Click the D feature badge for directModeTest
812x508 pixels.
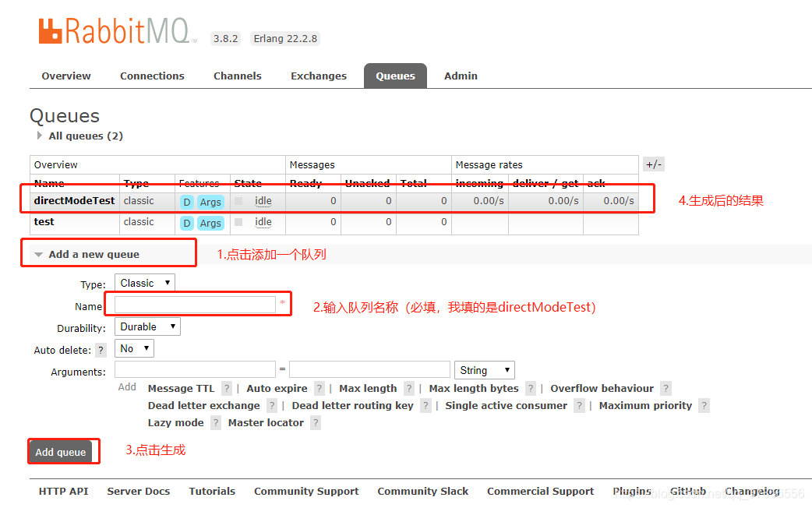[187, 202]
